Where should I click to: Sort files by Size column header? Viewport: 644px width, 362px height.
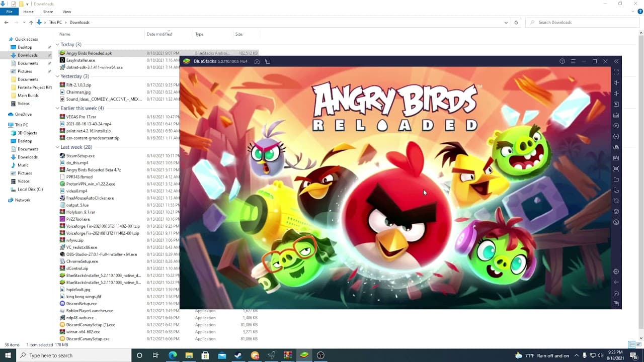[239, 34]
